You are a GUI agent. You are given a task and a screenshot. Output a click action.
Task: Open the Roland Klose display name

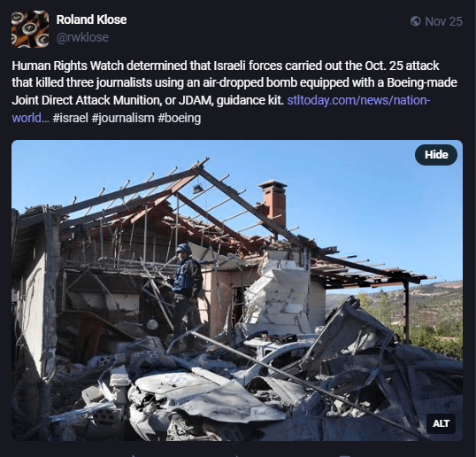[91, 19]
